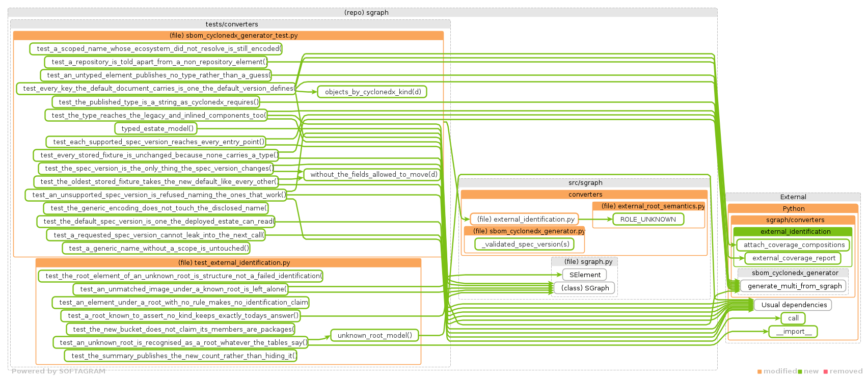
Task: Click test_a_generic_name_without_a_scope_is_untouched
Action: tap(156, 248)
